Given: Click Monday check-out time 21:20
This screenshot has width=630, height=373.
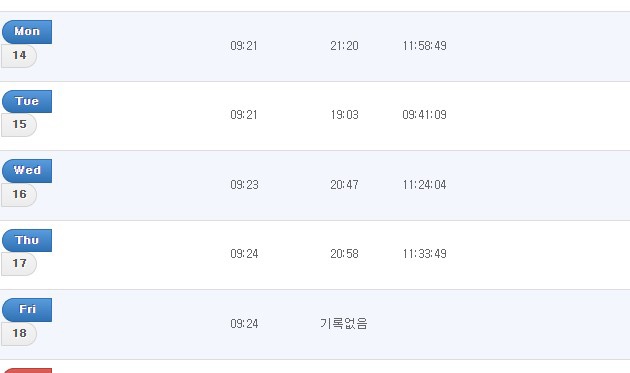Looking at the screenshot, I should (x=344, y=46).
